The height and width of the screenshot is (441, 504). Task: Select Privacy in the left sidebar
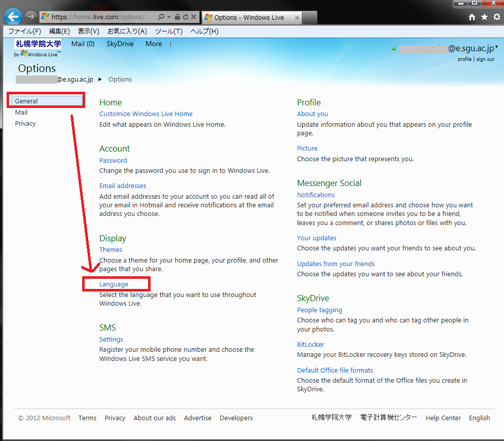point(25,123)
